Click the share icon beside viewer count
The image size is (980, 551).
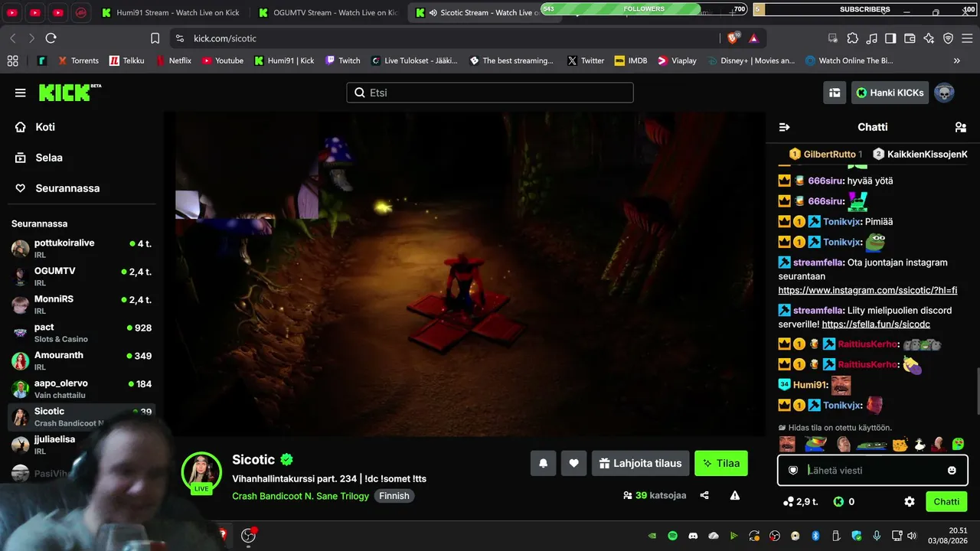click(704, 495)
